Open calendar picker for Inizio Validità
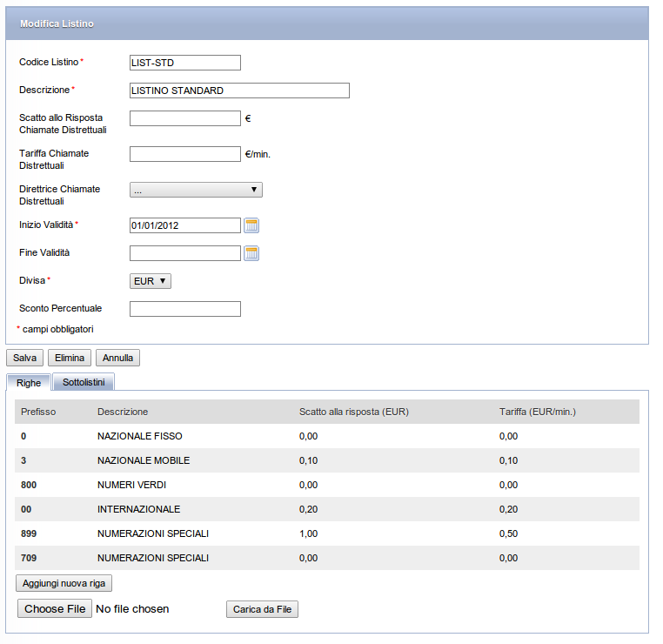 click(251, 225)
